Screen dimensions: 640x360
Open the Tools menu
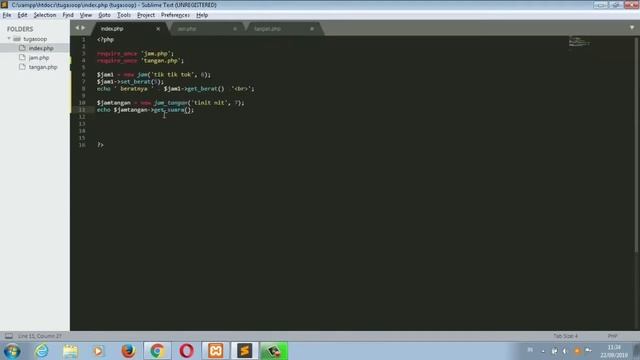pyautogui.click(x=124, y=15)
